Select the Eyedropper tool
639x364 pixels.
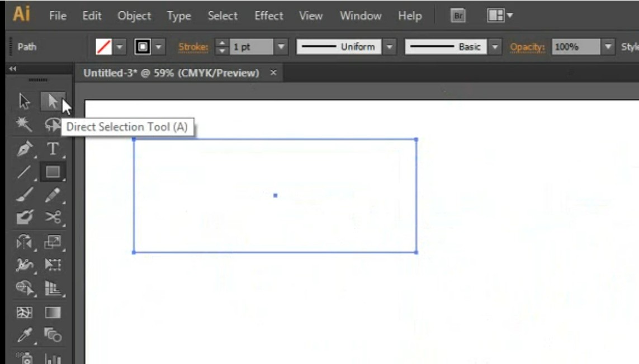click(25, 335)
